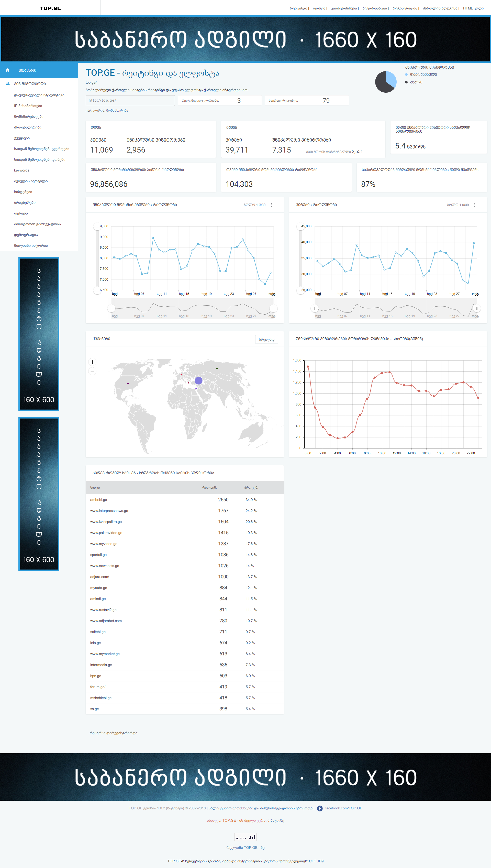Click the people icon beside ვინ შემოდიოდა
Viewport: 491px width, 868px height.
(x=8, y=84)
